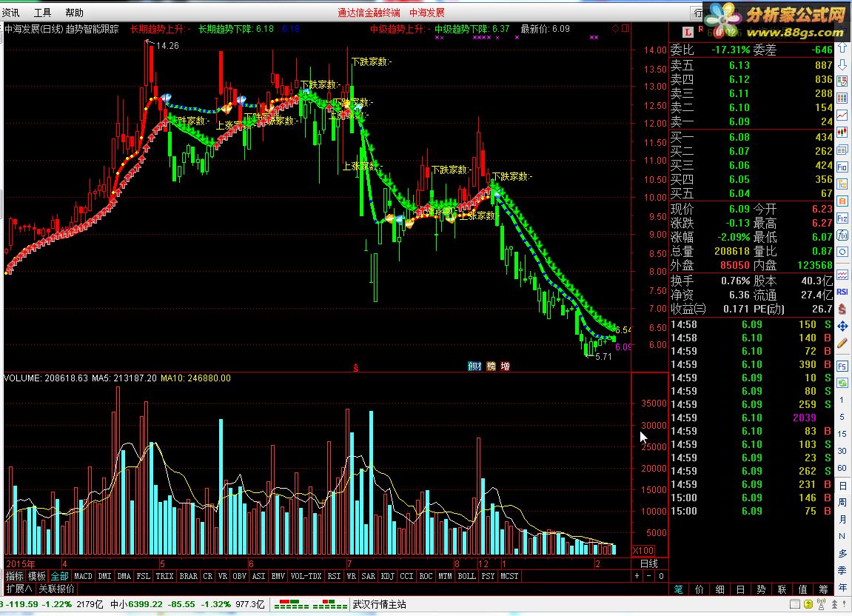
Task: Select the weekly 周 period
Action: pyautogui.click(x=842, y=502)
